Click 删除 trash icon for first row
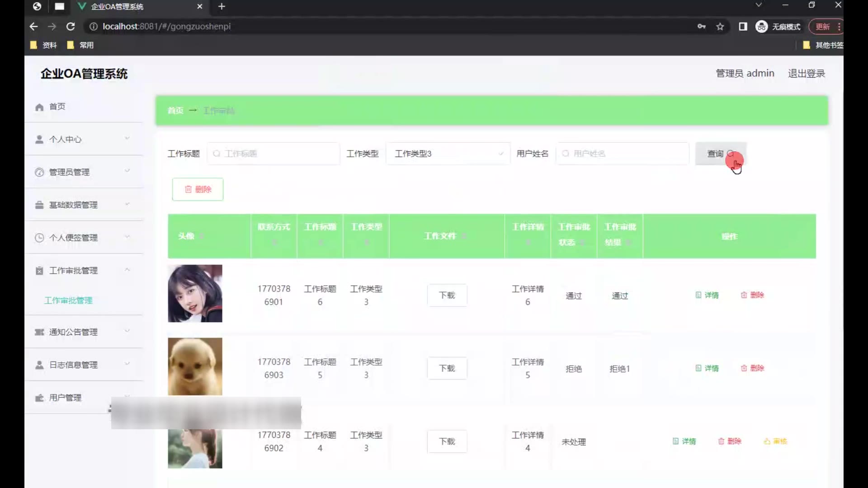Image resolution: width=868 pixels, height=488 pixels. coord(744,295)
